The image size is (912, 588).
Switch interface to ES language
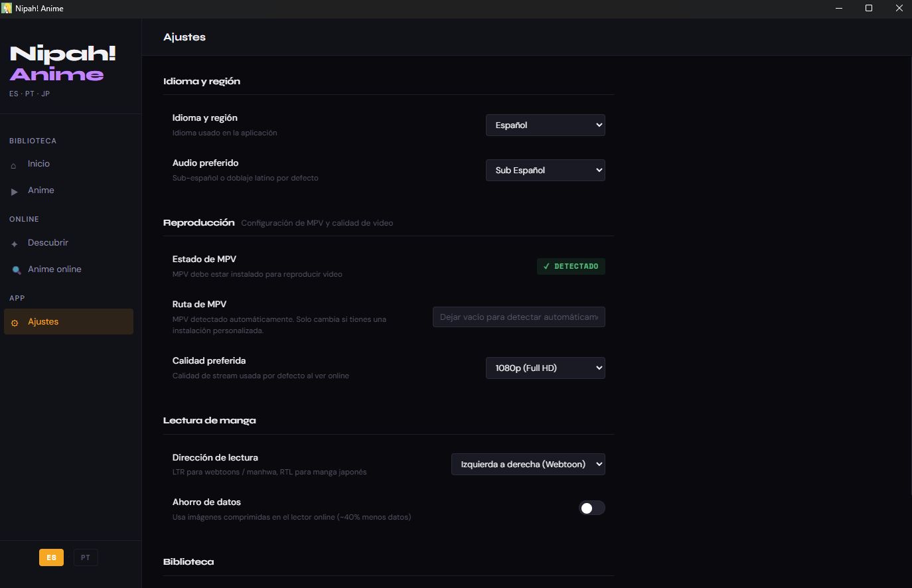pyautogui.click(x=51, y=557)
